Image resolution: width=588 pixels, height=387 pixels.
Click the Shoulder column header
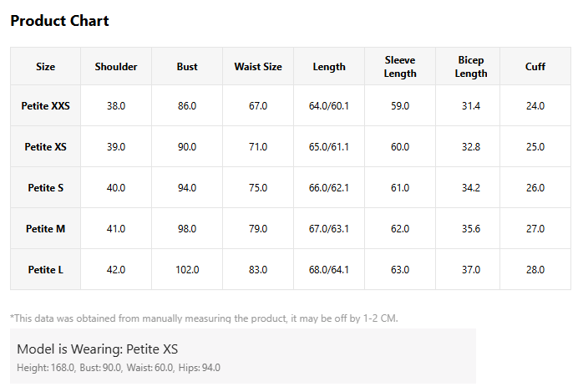[x=116, y=66]
